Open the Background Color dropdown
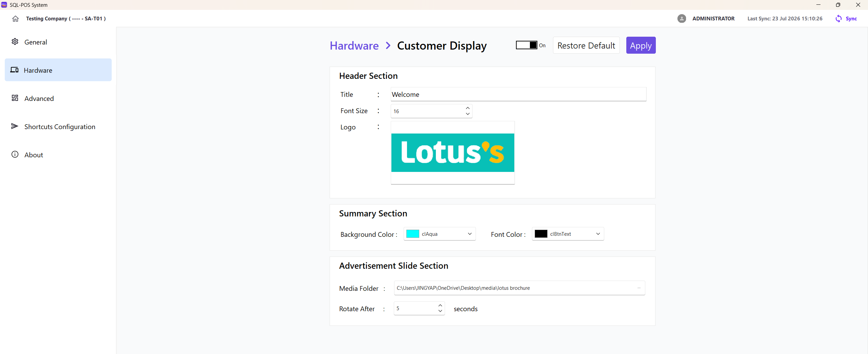Screen dimensions: 868x354 (470, 234)
